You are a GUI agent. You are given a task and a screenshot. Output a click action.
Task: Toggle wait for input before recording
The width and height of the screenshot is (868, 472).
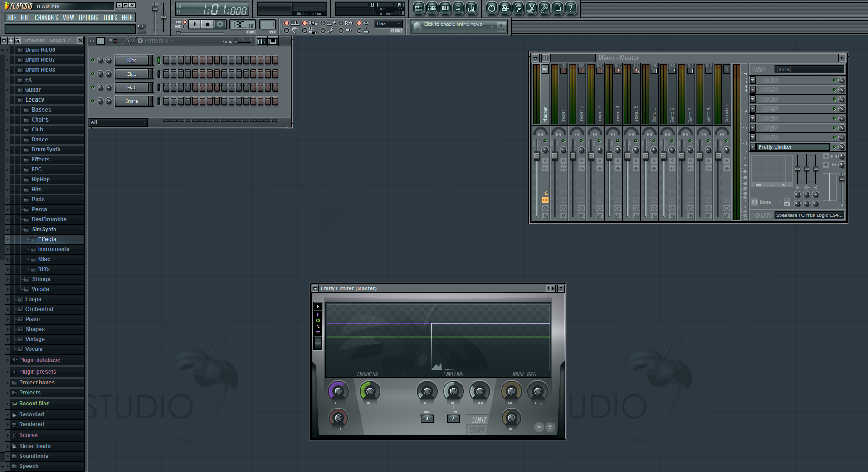pos(305,30)
